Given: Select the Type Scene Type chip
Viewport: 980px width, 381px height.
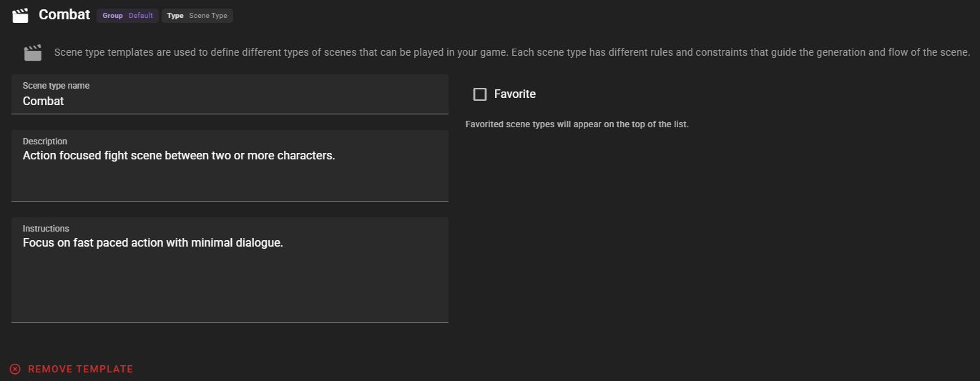Looking at the screenshot, I should pos(197,16).
